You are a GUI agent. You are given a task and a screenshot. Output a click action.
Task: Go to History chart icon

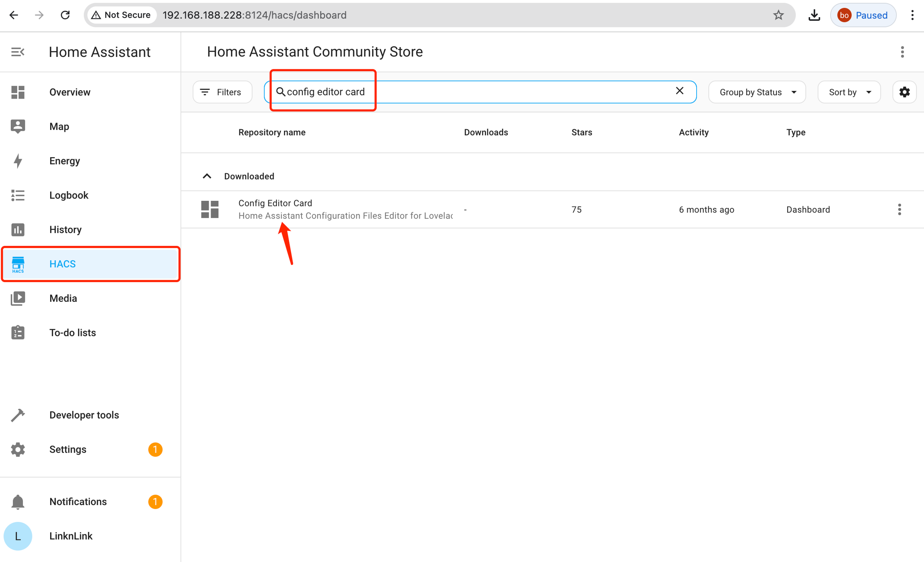coord(18,230)
